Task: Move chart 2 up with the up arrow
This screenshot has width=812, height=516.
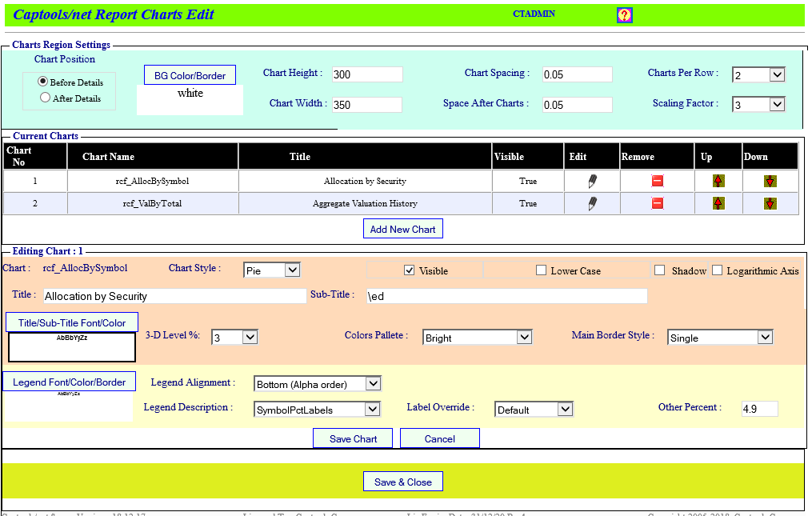Action: [718, 203]
